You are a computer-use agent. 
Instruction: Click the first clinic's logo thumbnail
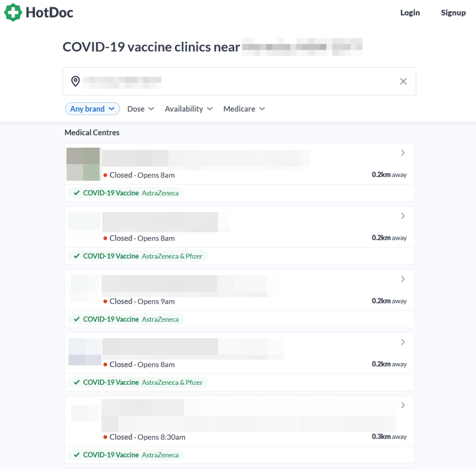[83, 164]
